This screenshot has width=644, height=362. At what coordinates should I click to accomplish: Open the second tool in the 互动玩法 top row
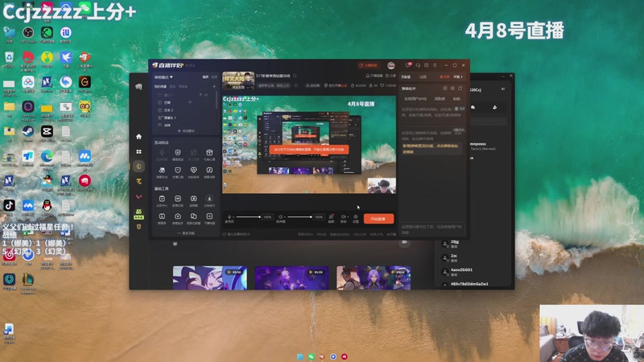178,154
